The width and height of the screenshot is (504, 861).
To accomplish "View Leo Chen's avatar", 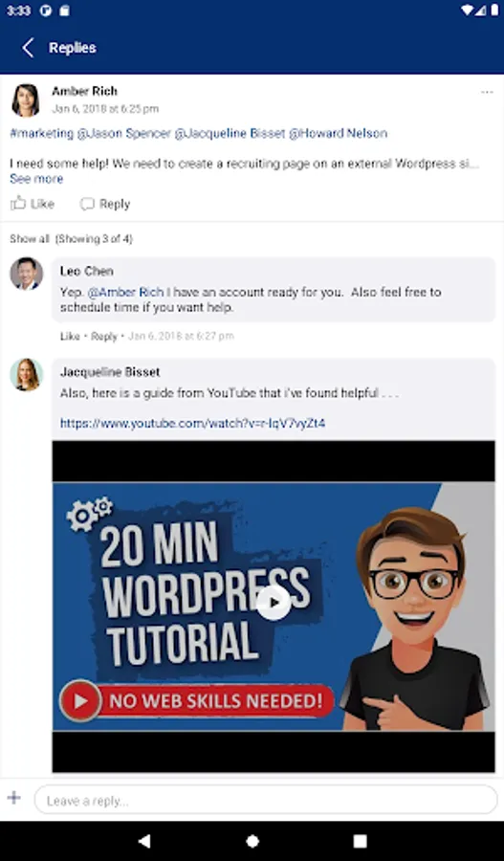I will tap(27, 274).
